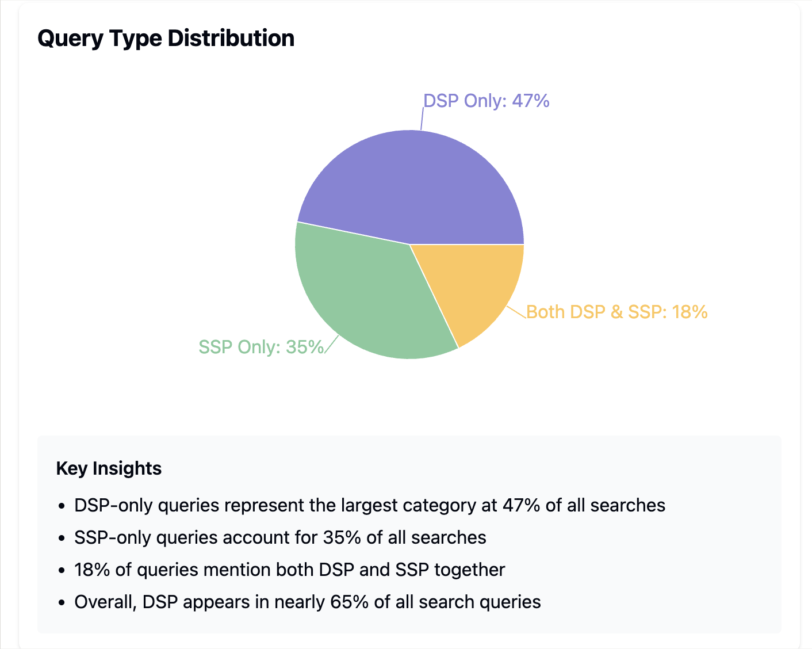Click the bullet dot before 'DSP-only queries represent'
812x649 pixels.
point(62,507)
